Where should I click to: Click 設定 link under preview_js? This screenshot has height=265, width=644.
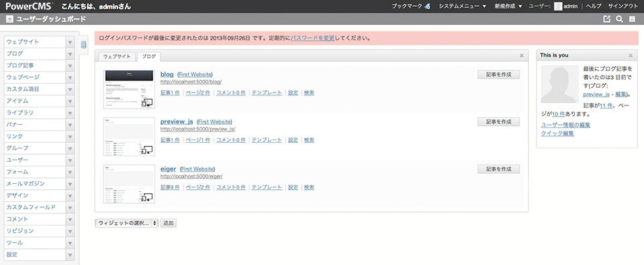click(x=293, y=140)
